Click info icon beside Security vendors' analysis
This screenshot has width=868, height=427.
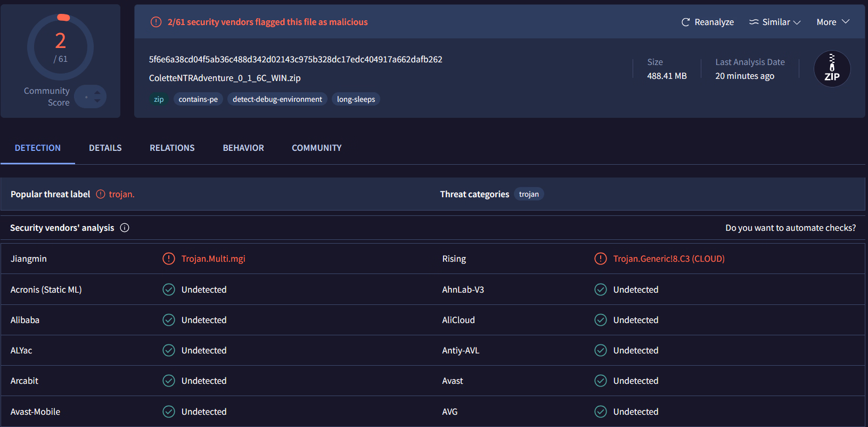(x=125, y=228)
